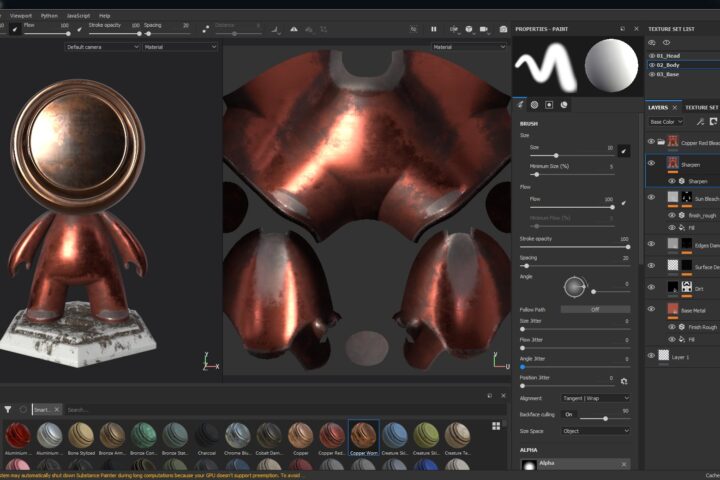The height and width of the screenshot is (480, 720).
Task: Select the Copper Red smart material thumbnail
Action: [332, 435]
